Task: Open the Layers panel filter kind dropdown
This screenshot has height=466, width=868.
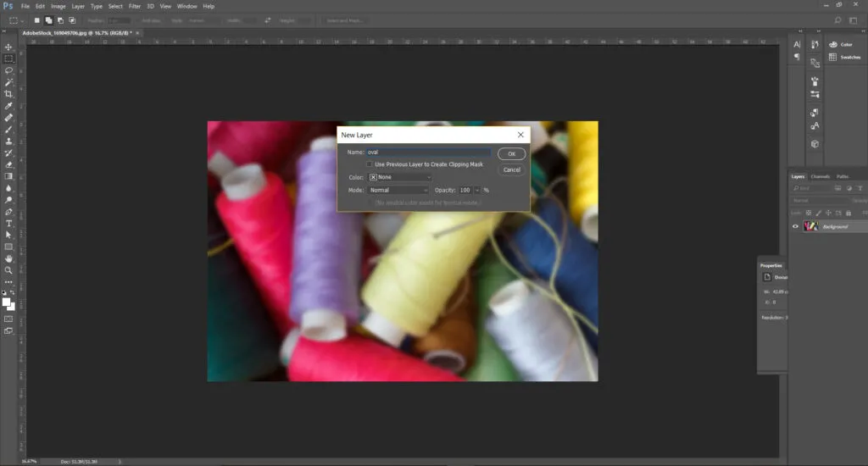Action: pos(811,188)
